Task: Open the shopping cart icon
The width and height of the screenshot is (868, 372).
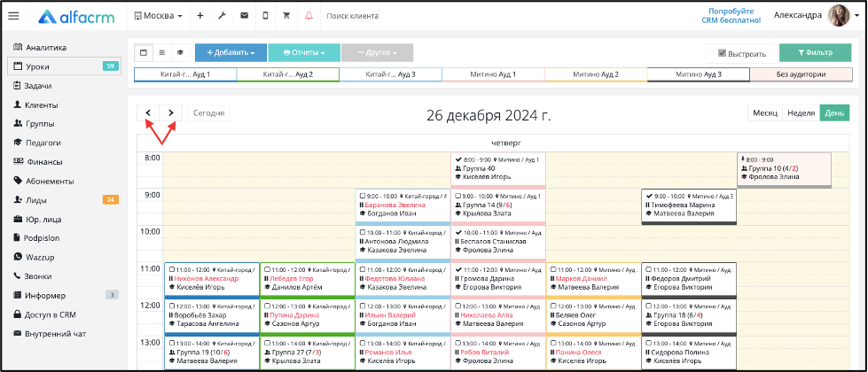Action: [286, 16]
